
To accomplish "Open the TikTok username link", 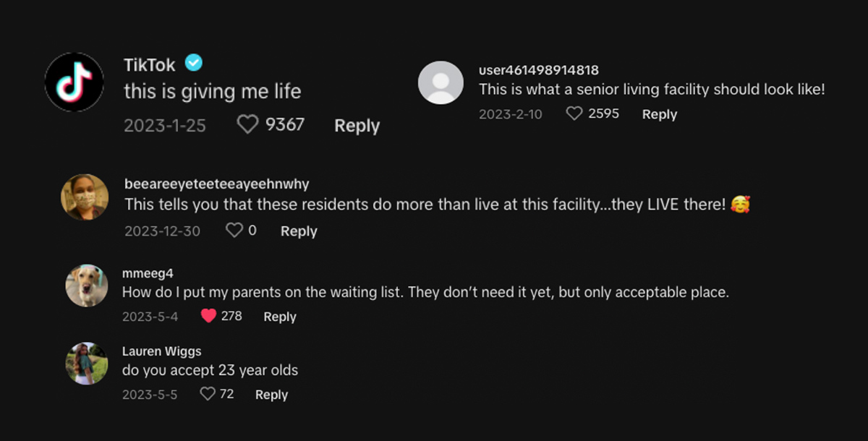I will tap(150, 64).
